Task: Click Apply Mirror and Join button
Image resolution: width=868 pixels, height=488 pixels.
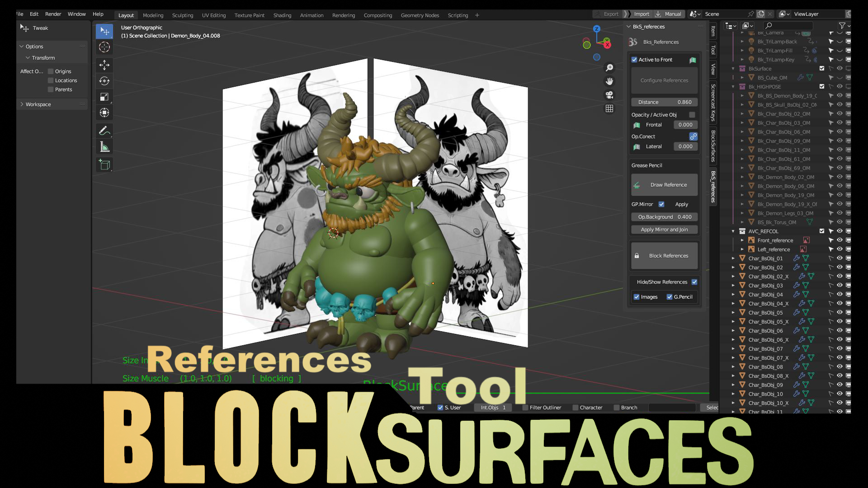Action: click(665, 230)
